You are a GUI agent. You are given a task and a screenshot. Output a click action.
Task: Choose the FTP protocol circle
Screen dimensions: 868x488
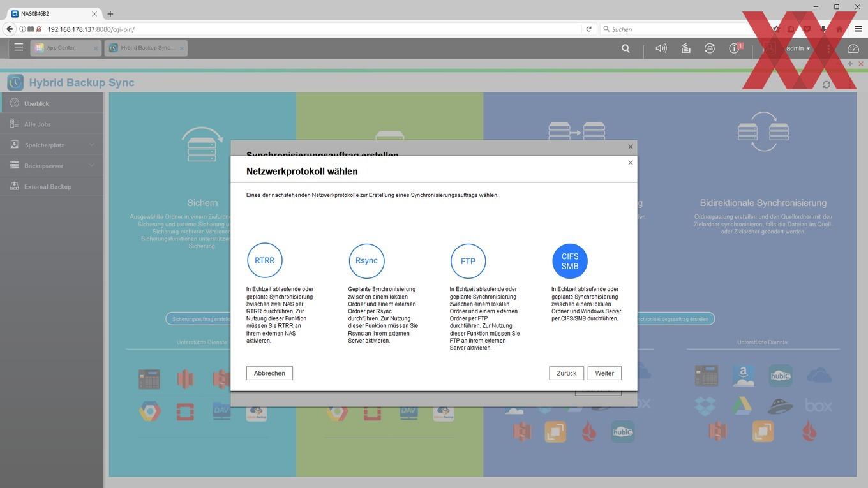pyautogui.click(x=468, y=261)
